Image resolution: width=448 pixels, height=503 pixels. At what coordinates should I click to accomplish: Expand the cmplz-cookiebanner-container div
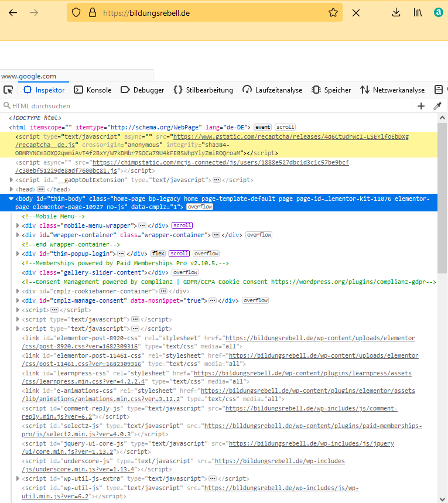(x=18, y=291)
